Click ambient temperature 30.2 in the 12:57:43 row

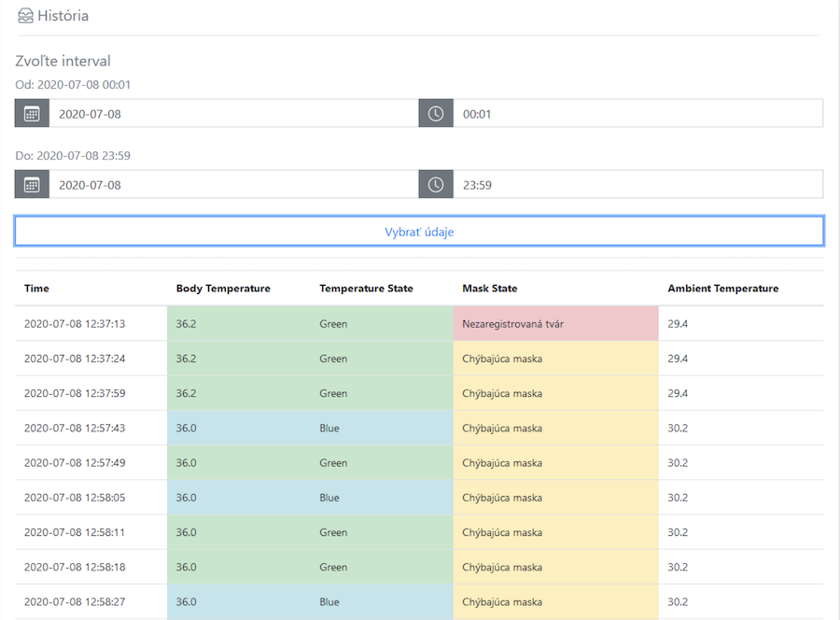coord(678,429)
